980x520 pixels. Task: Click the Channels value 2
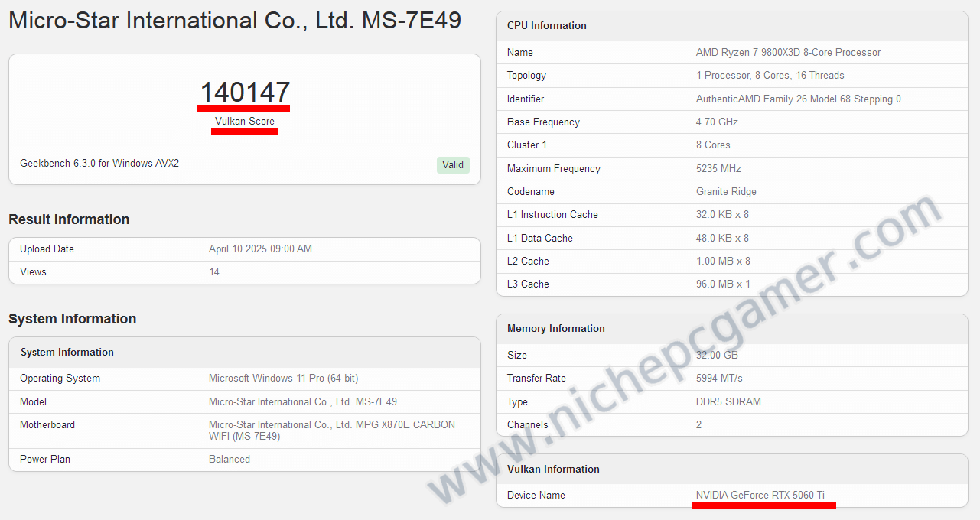699,424
